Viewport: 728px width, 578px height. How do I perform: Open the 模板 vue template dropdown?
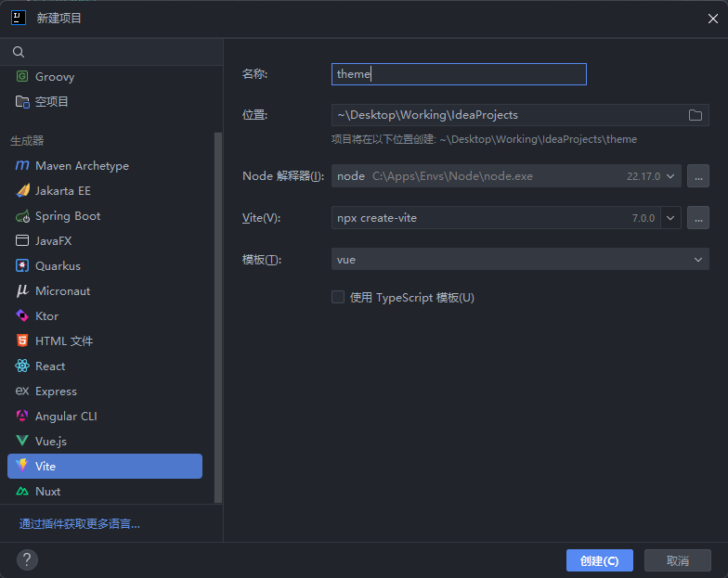[520, 260]
